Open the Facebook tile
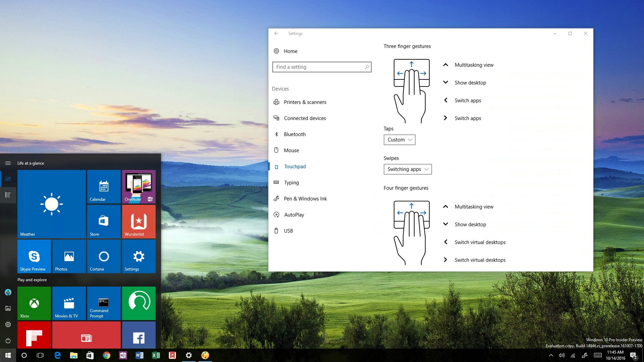Screen dimensions: 644x362 click(x=139, y=335)
